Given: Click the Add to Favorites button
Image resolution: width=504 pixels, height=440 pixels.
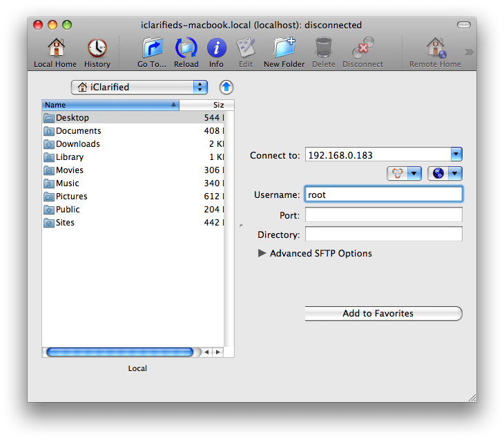Looking at the screenshot, I should (383, 314).
